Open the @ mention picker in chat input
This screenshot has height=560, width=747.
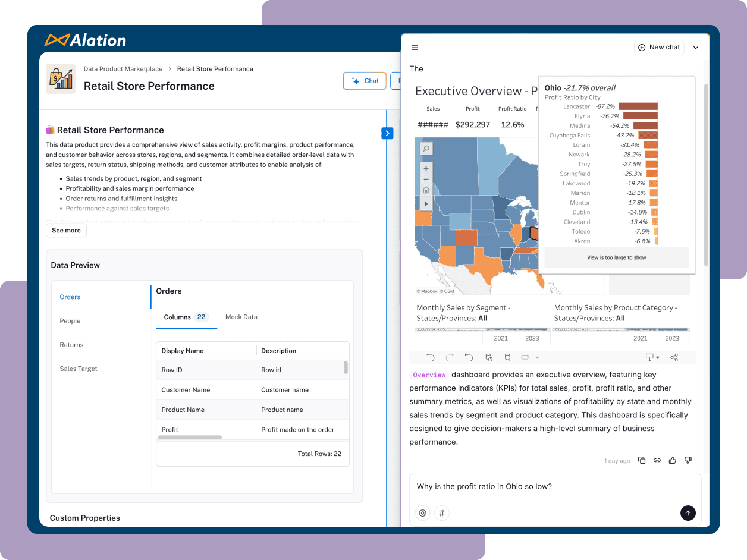tap(422, 513)
